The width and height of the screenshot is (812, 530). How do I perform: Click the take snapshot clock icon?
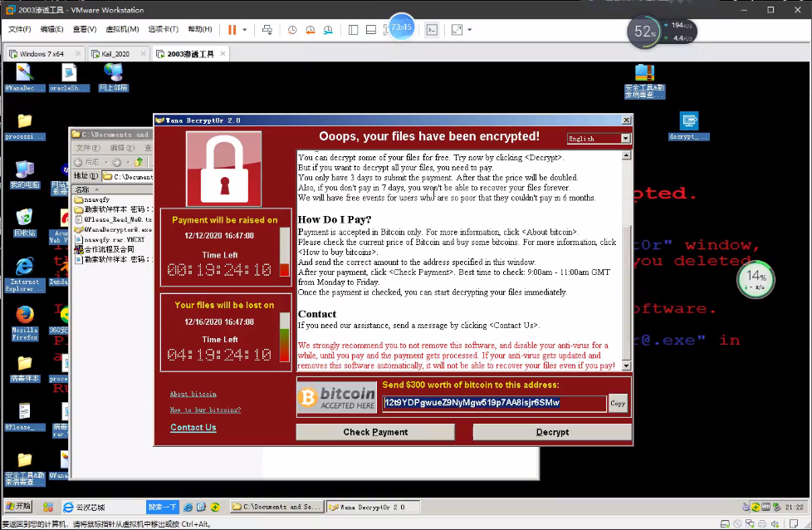coord(292,30)
